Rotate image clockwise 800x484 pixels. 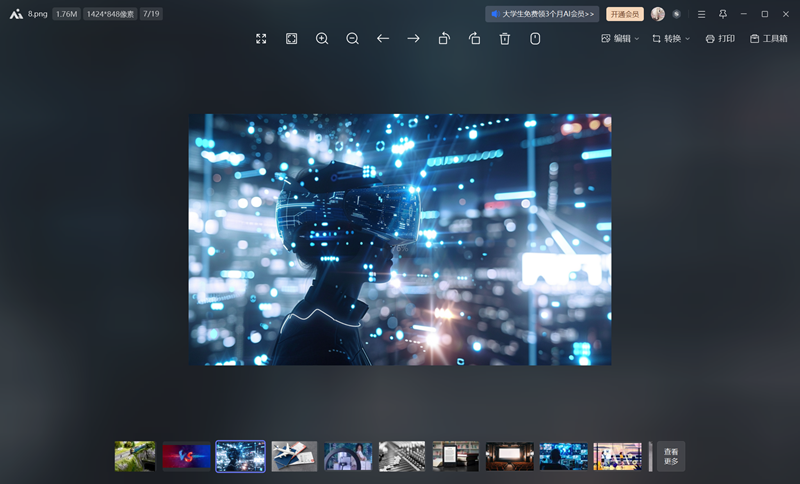[475, 38]
